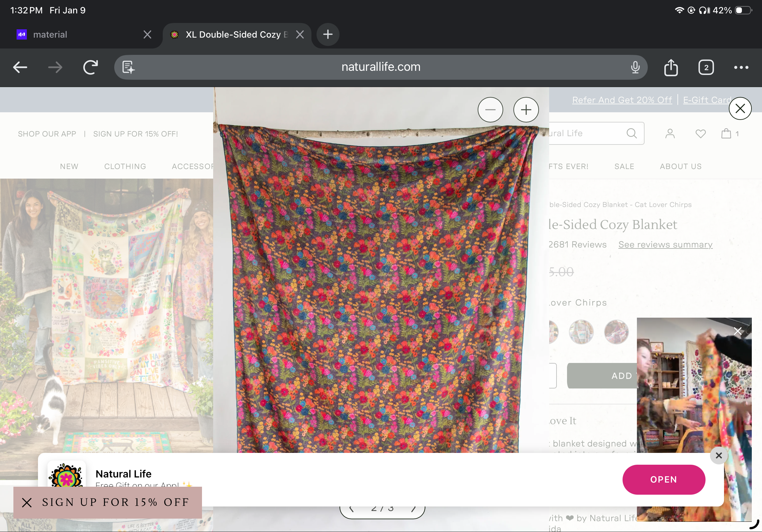This screenshot has height=532, width=762.
Task: Select the middle blanket pattern swatch
Action: (581, 332)
